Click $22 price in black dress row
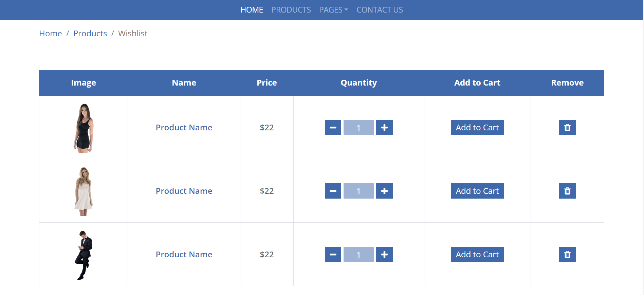The image size is (644, 295). click(267, 128)
